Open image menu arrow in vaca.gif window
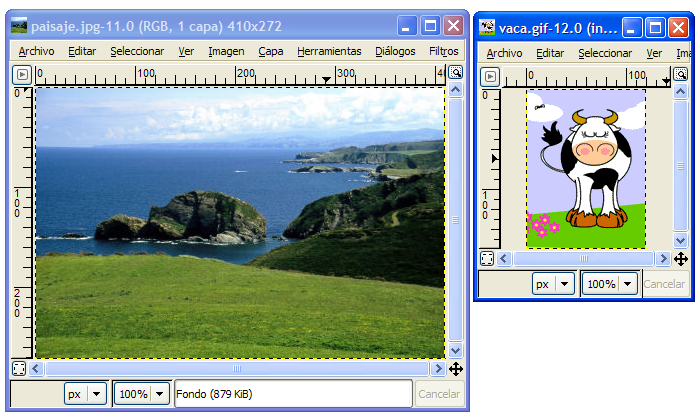This screenshot has height=416, width=700. (489, 73)
